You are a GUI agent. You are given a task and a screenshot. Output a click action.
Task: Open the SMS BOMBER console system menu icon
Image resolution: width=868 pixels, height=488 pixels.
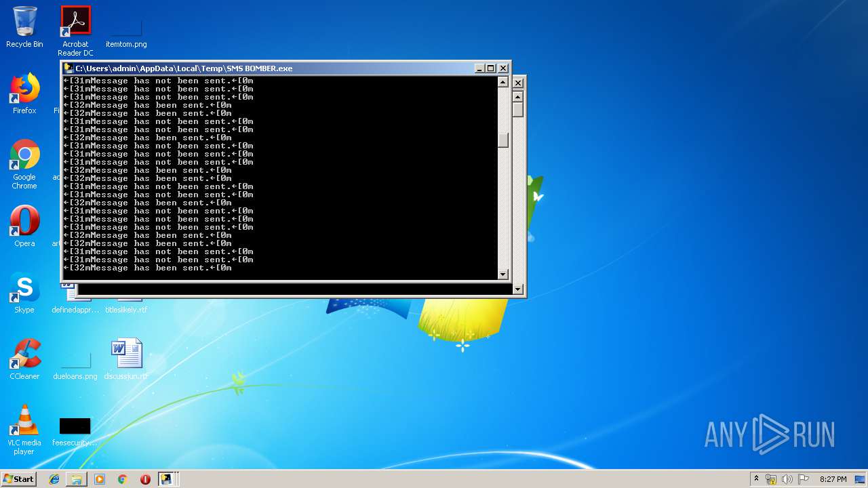pyautogui.click(x=68, y=68)
